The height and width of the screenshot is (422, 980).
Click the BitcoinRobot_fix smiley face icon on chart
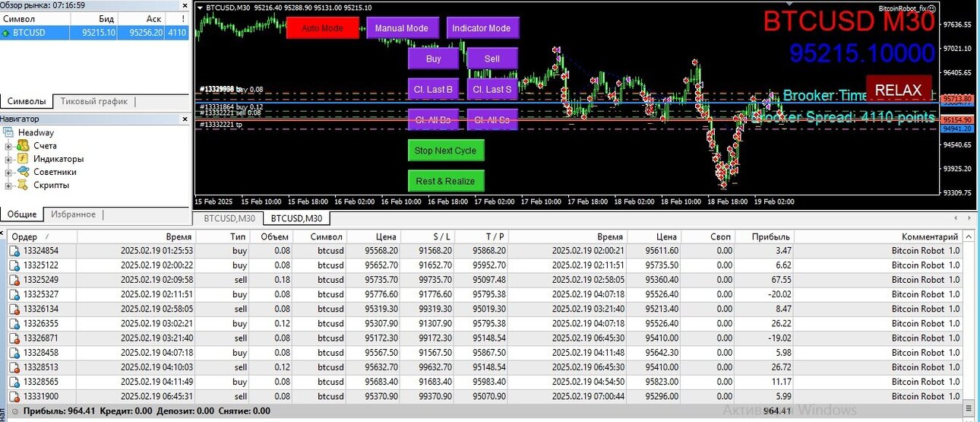tap(932, 8)
